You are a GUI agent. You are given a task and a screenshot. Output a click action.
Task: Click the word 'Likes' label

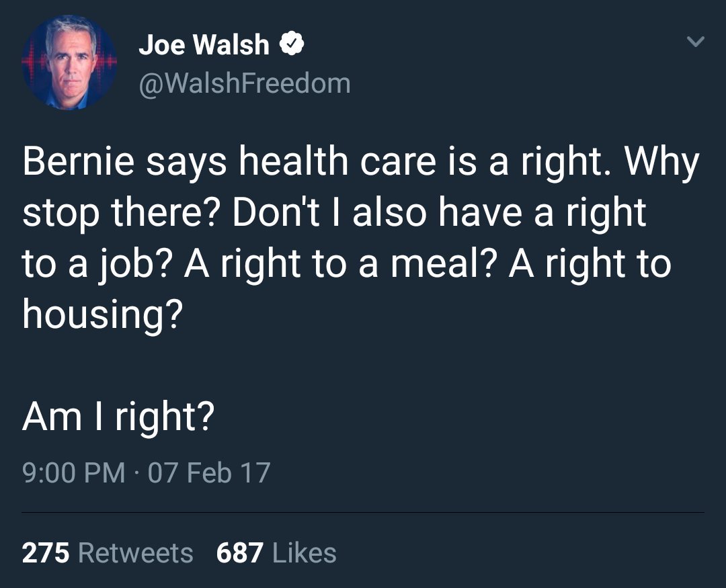coord(305,553)
